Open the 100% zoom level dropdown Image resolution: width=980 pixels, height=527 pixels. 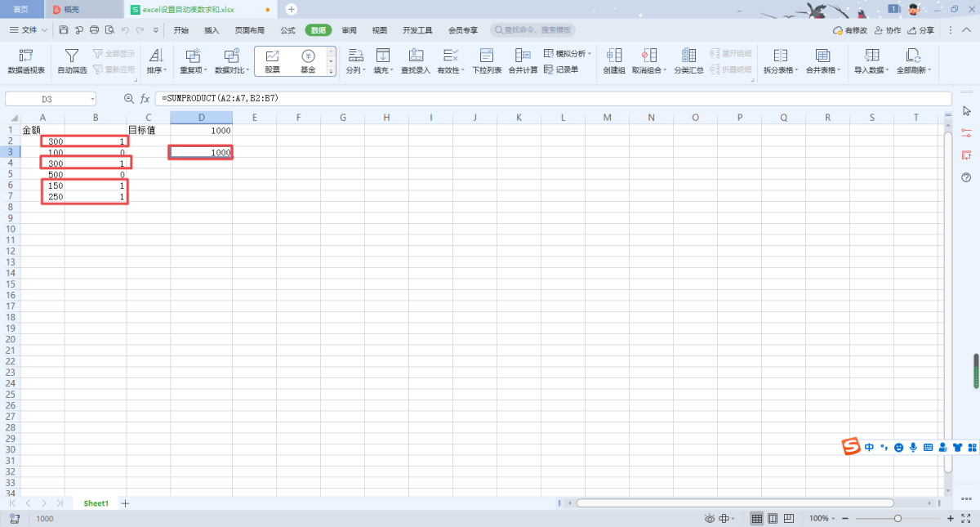click(822, 519)
